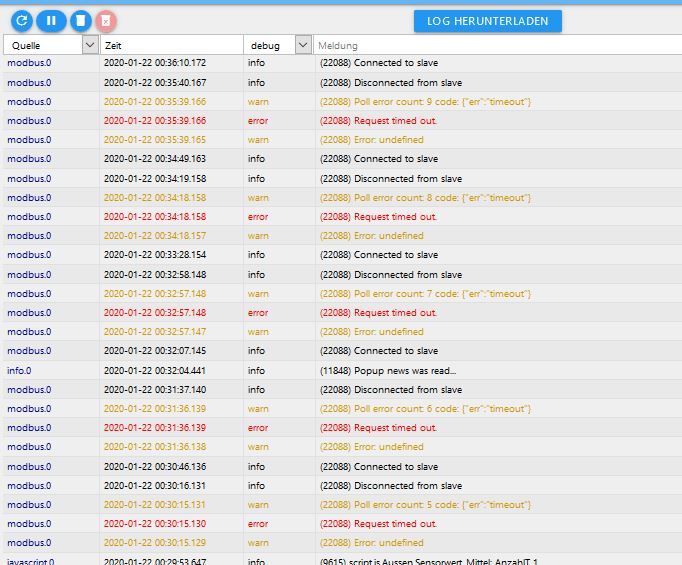
Task: Select timestamp 2020-01-22 00:32:04.441
Action: pos(155,371)
